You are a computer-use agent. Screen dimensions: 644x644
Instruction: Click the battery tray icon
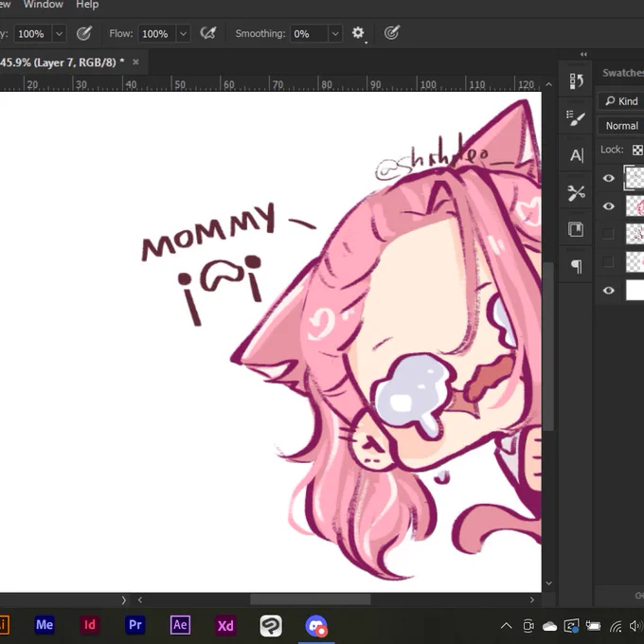593,626
